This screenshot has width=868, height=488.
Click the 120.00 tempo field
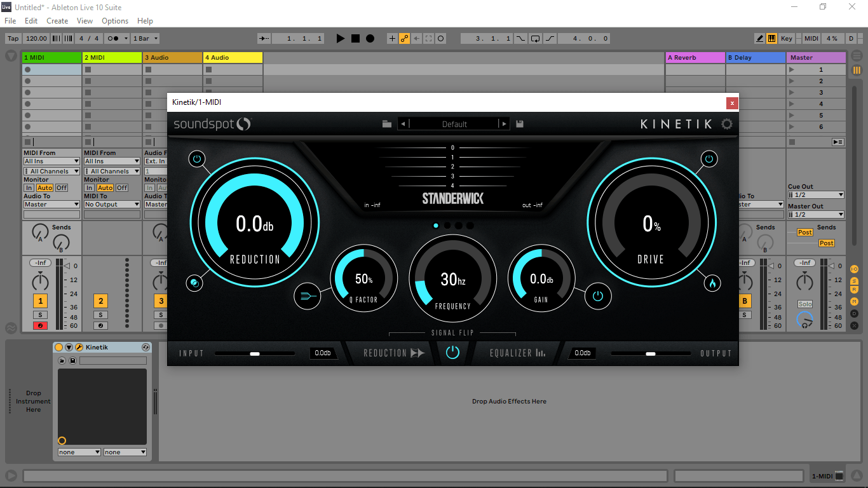(37, 39)
